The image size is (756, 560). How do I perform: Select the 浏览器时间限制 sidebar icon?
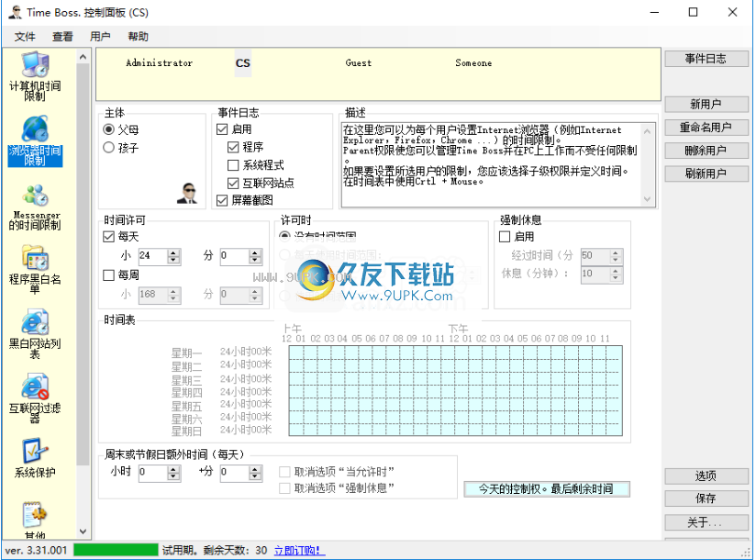pos(35,140)
